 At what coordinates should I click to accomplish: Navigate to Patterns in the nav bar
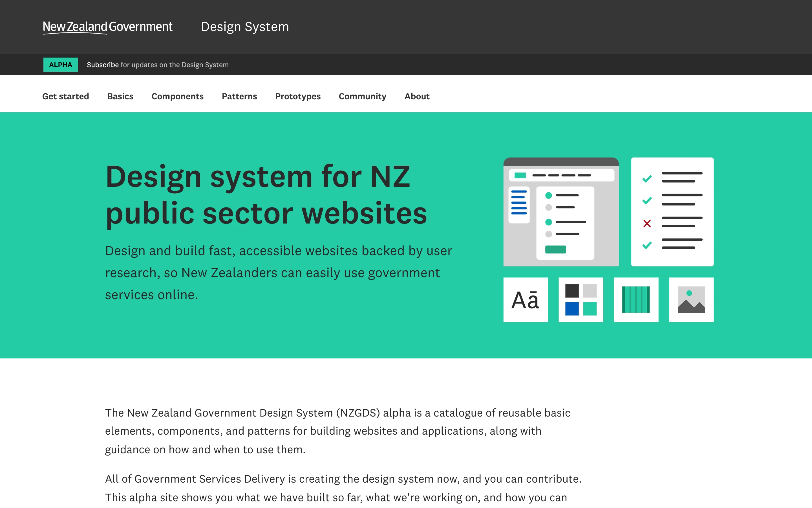click(x=239, y=97)
